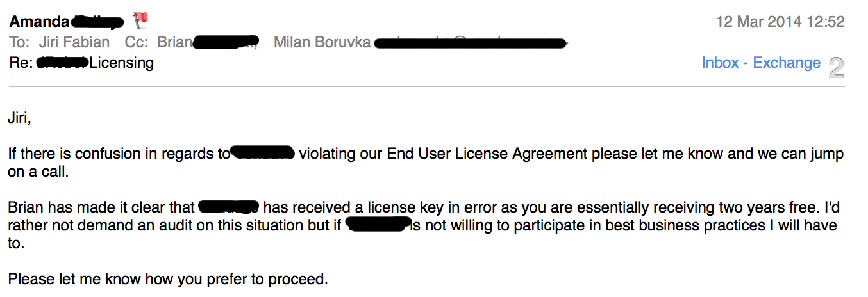
Task: Click the message date 12 Mar 2014 12:52
Action: 780,22
